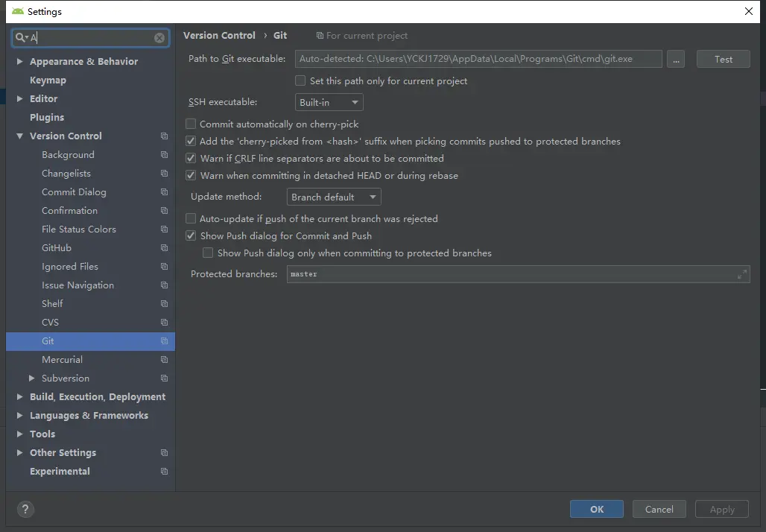Click the project icon next to Experimental
This screenshot has height=532, width=766.
[164, 472]
